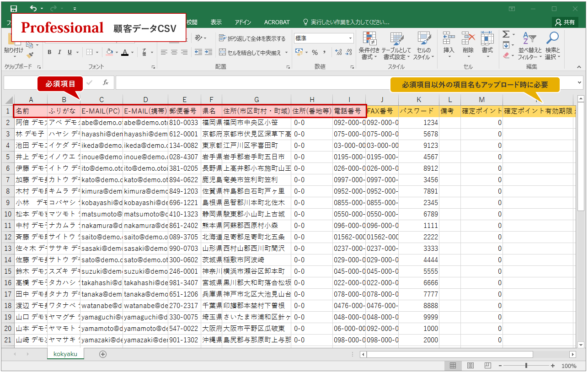The width and height of the screenshot is (588, 373).
Task: Open the 表示 (view) ribbon tab
Action: click(216, 22)
